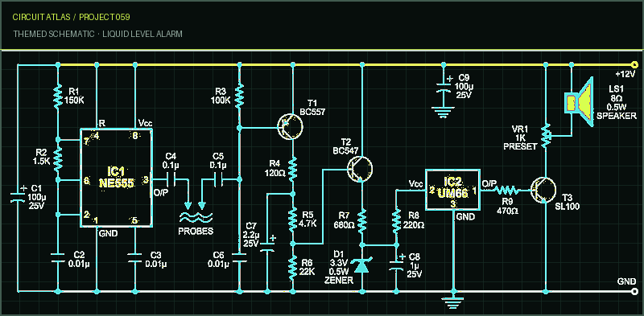The width and height of the screenshot is (644, 316).
Task: Click the 'O/P' label beside IC2
Action: (x=489, y=183)
